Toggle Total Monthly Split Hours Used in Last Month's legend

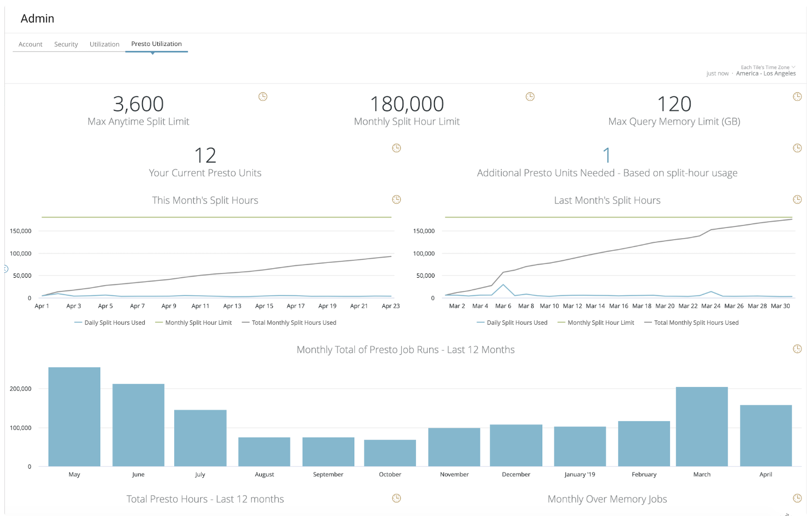pos(692,323)
